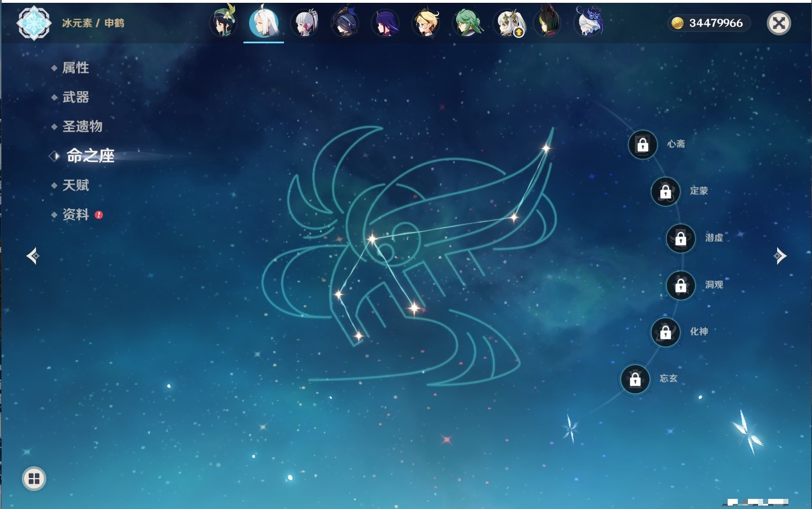Screen dimensions: 812x509
Task: Click the locked constellation node 潜虚
Action: (x=681, y=238)
